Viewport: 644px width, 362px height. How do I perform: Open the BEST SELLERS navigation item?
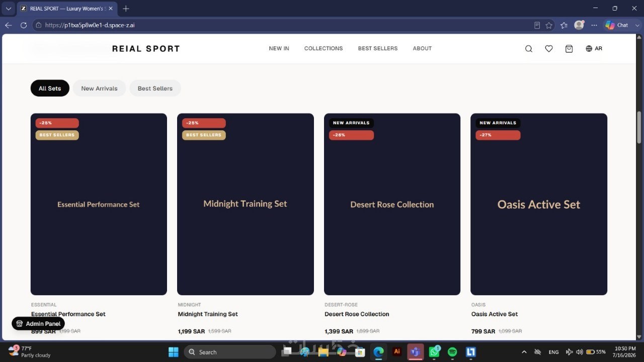(x=378, y=49)
